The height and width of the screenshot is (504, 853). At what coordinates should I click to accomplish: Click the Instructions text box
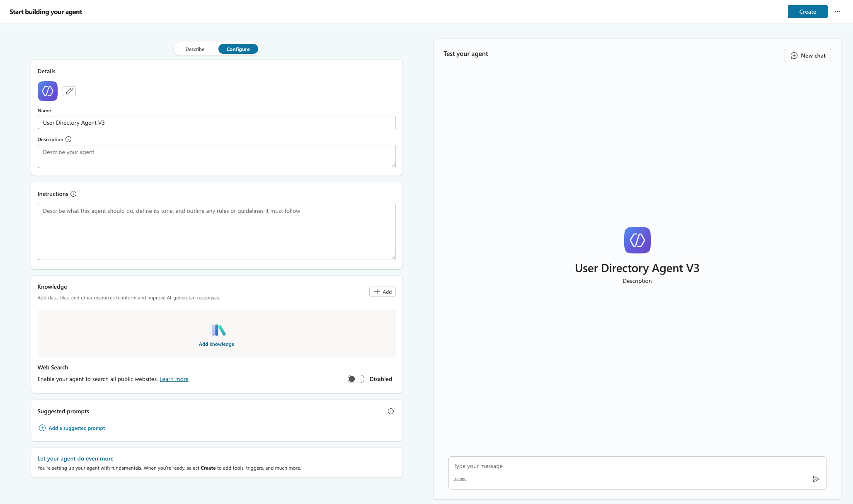[216, 232]
